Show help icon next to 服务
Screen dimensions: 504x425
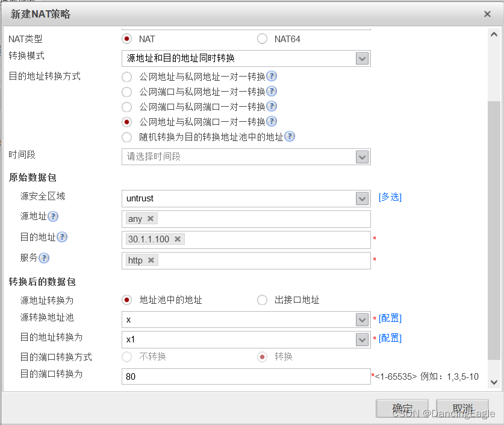coord(44,258)
